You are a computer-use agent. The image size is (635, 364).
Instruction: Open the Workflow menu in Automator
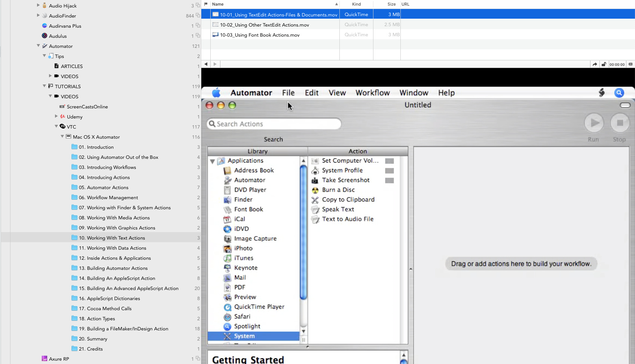pos(372,93)
